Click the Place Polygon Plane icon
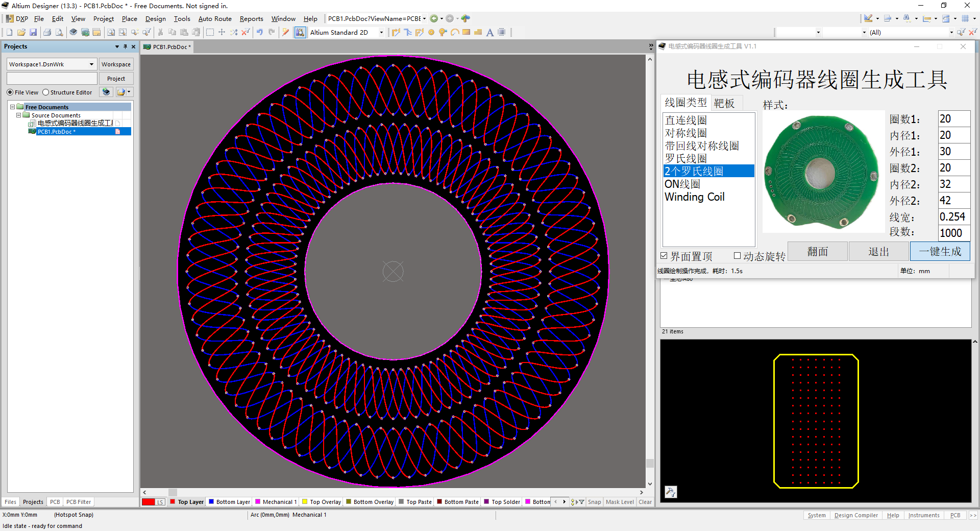The height and width of the screenshot is (531, 980). coord(478,32)
